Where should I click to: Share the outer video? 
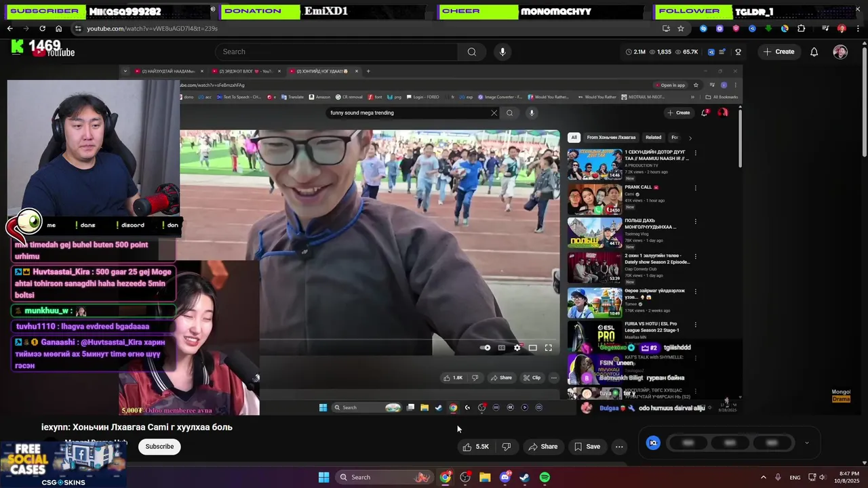click(542, 447)
